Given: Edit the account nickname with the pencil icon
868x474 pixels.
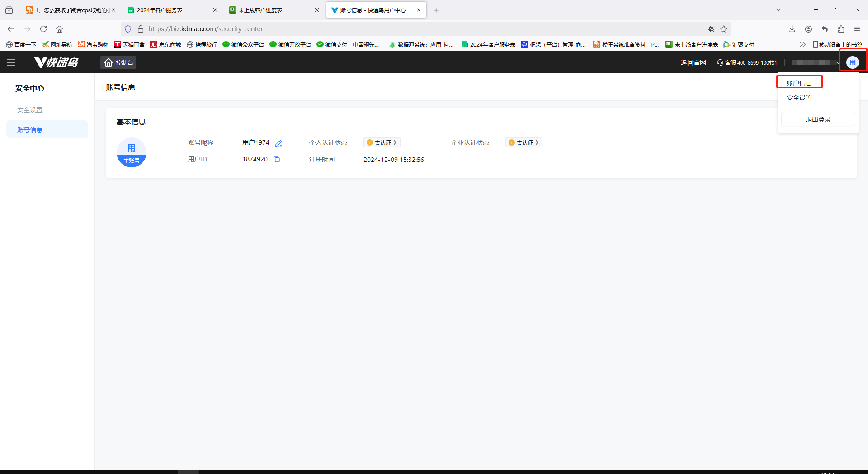Looking at the screenshot, I should coord(278,143).
